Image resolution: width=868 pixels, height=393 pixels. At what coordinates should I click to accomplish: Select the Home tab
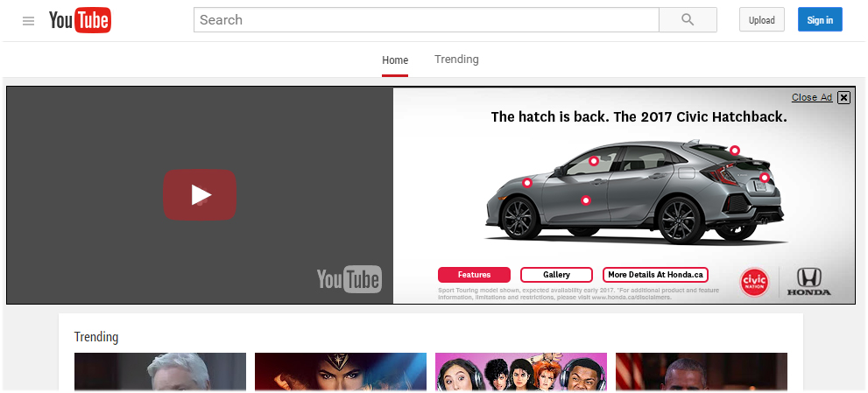(x=395, y=60)
